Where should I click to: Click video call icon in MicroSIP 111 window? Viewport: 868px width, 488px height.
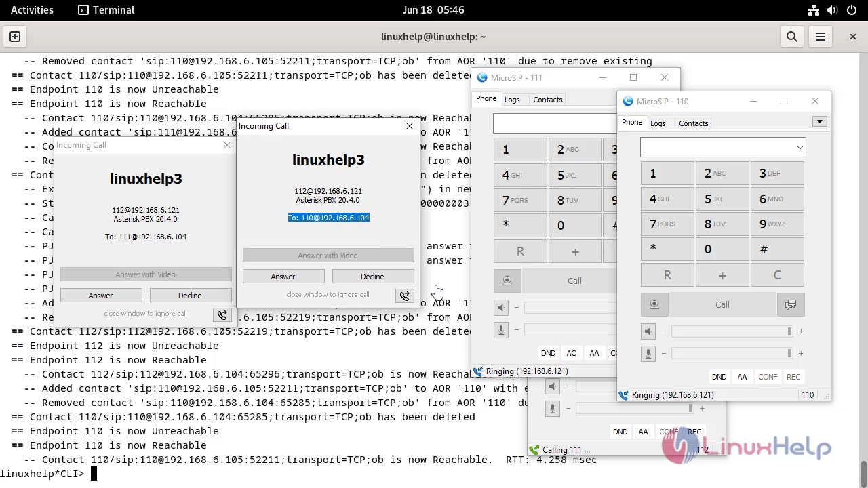click(x=507, y=281)
